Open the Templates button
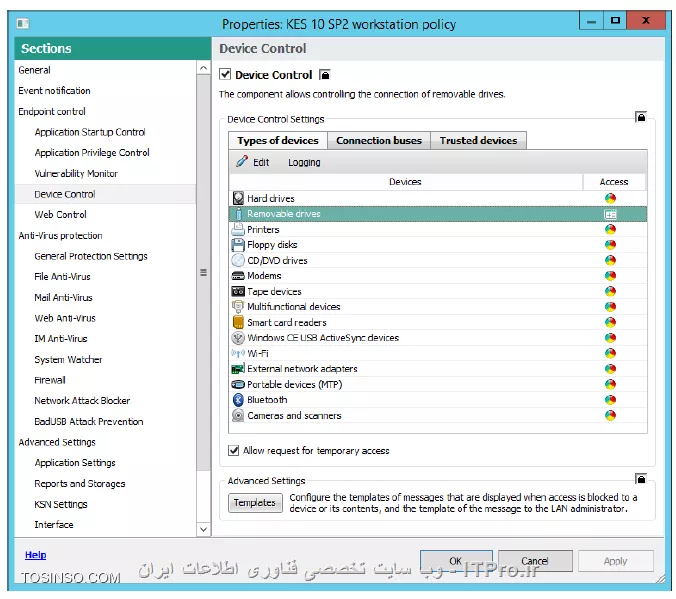The image size is (676, 599). (255, 503)
